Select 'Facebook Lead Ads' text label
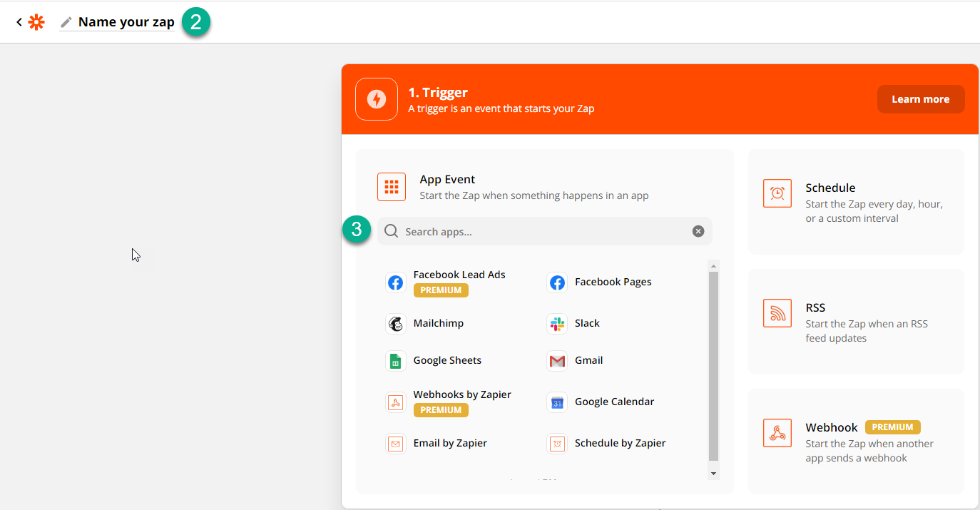 click(x=459, y=275)
